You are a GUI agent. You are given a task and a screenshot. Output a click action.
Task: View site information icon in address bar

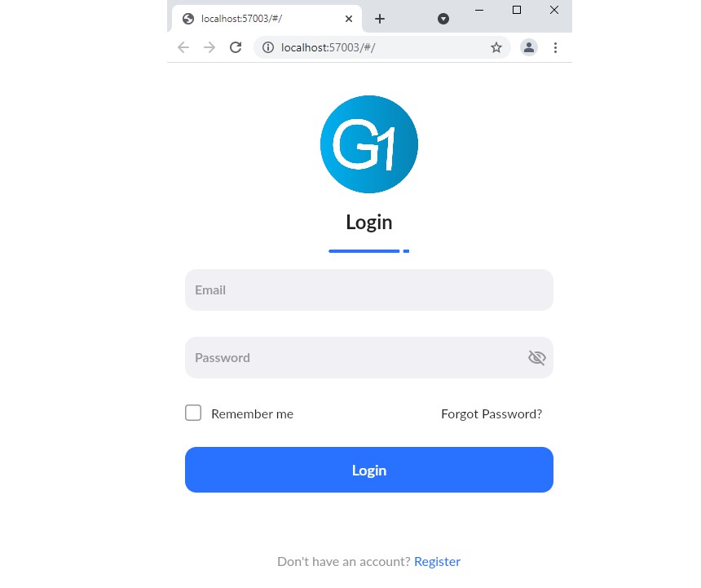[x=268, y=47]
